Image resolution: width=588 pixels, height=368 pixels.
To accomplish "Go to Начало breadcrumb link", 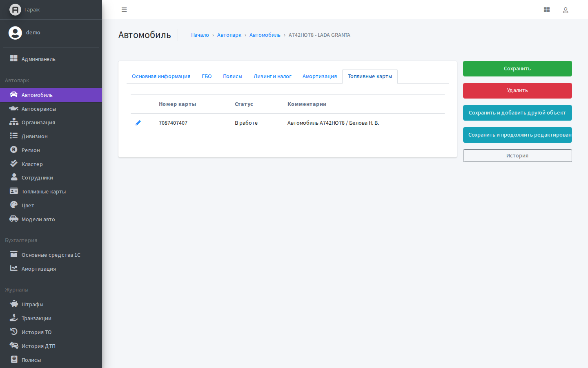I will tap(200, 35).
